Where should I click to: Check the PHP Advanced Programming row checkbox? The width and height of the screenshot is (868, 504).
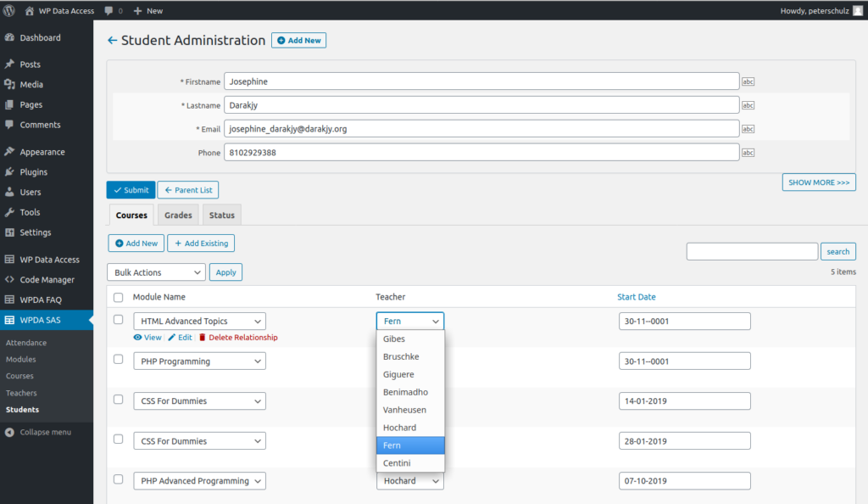pyautogui.click(x=119, y=479)
